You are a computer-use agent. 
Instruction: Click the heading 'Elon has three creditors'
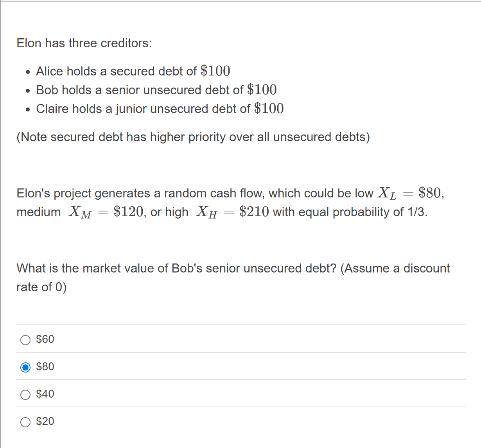pos(84,43)
